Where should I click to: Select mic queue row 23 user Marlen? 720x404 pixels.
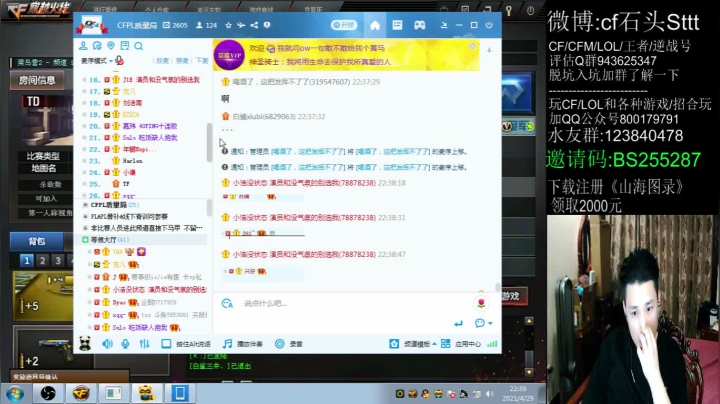[x=143, y=161]
